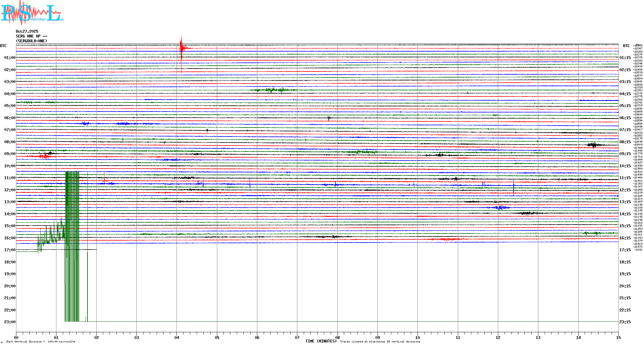This screenshot has height=346, width=644.
Task: Select the 11:00 hour label on left
Action: click(x=10, y=178)
